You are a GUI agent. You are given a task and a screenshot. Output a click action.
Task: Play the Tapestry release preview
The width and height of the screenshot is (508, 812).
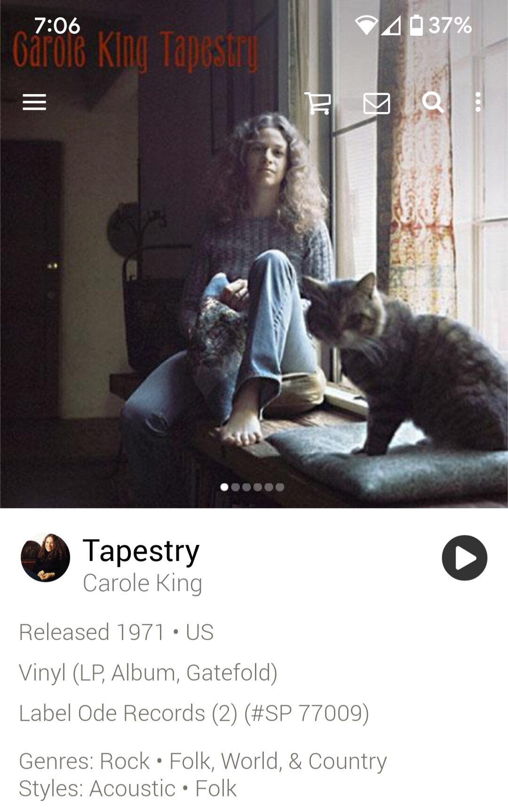point(465,558)
